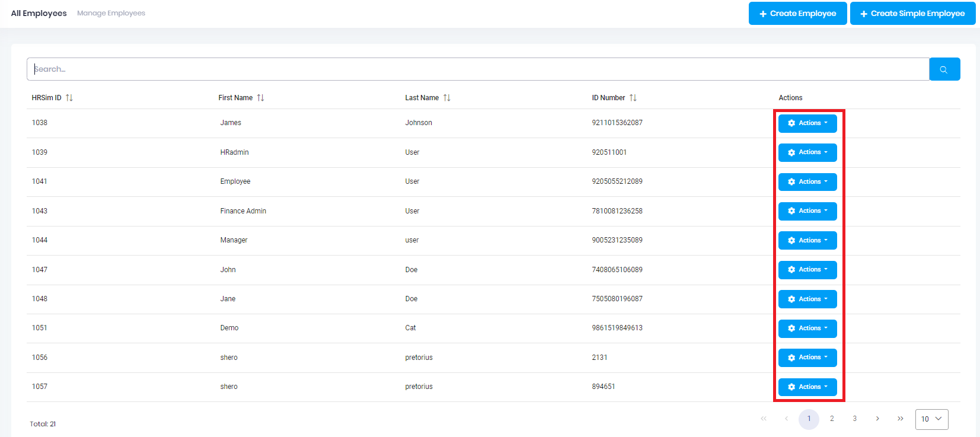Sort by ID Number arrows icon
The height and width of the screenshot is (437, 980).
coord(633,98)
